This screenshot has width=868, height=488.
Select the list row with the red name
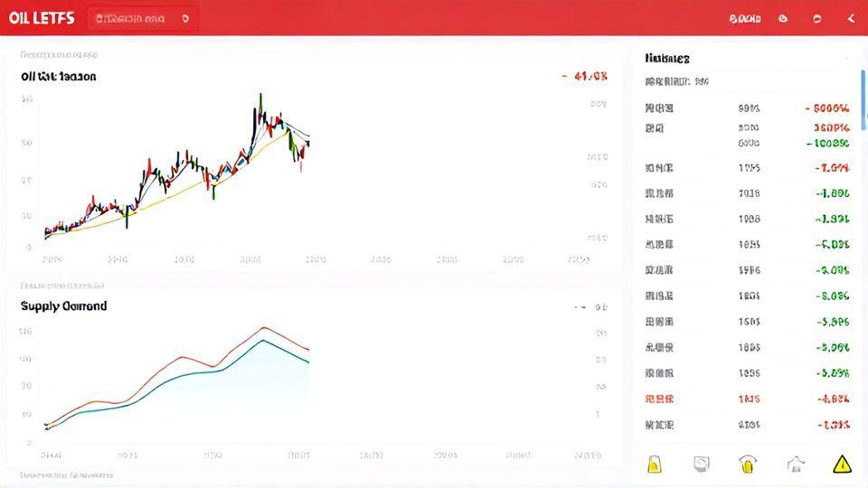(747, 399)
